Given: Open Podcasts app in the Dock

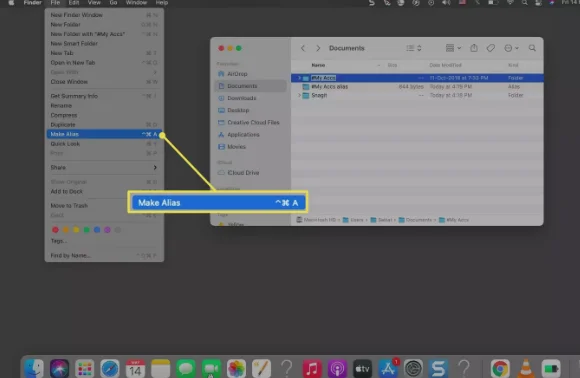Looking at the screenshot, I should tap(337, 368).
